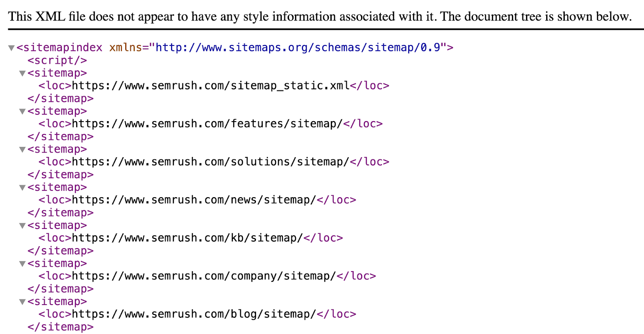Click the kb/sitemap/ URL text
Image resolution: width=644 pixels, height=334 pixels.
[187, 238]
